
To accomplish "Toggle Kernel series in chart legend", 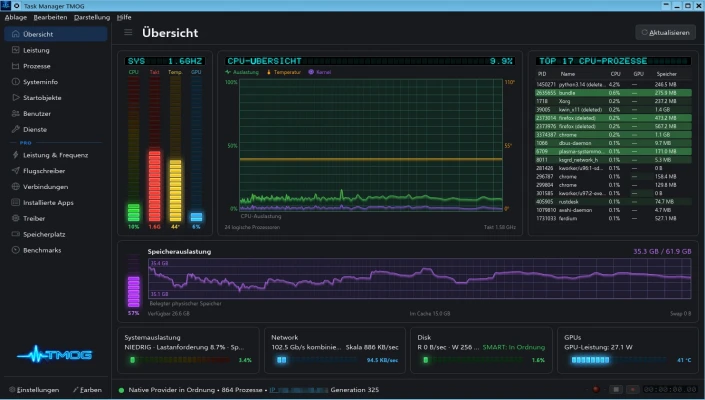I will point(320,72).
